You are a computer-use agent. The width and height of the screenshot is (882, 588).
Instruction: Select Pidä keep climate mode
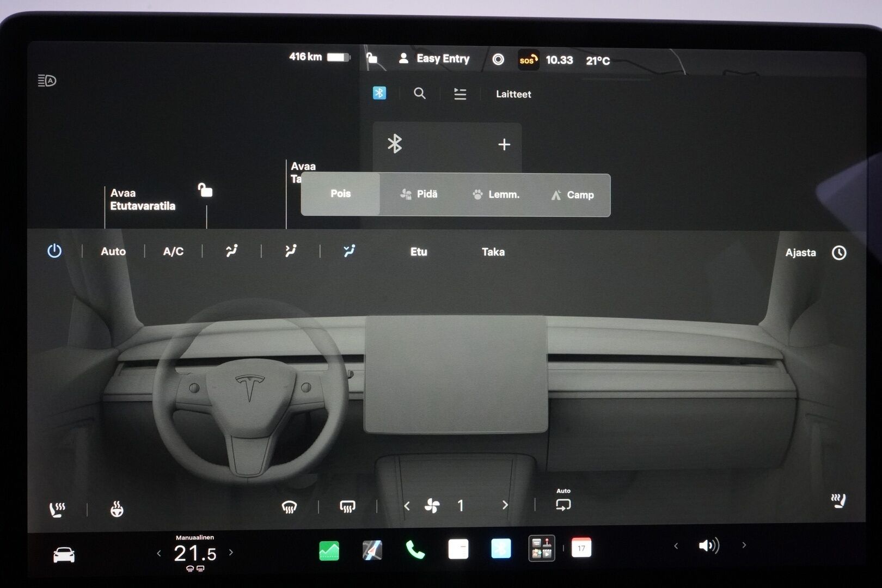[x=419, y=194]
